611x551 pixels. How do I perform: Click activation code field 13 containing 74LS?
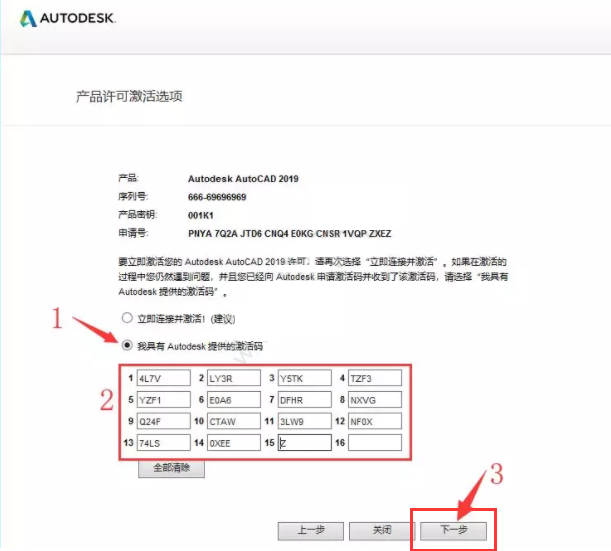click(164, 443)
